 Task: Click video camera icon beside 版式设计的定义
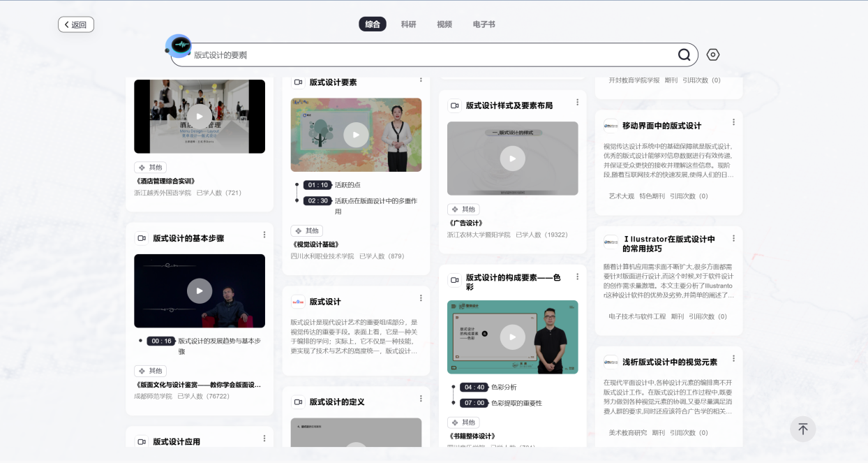tap(298, 402)
